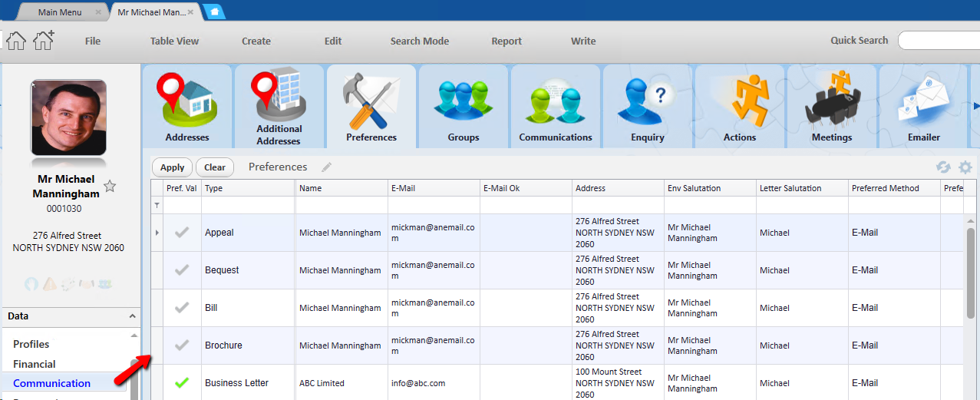Click the contact photo thumbnail

click(x=68, y=117)
